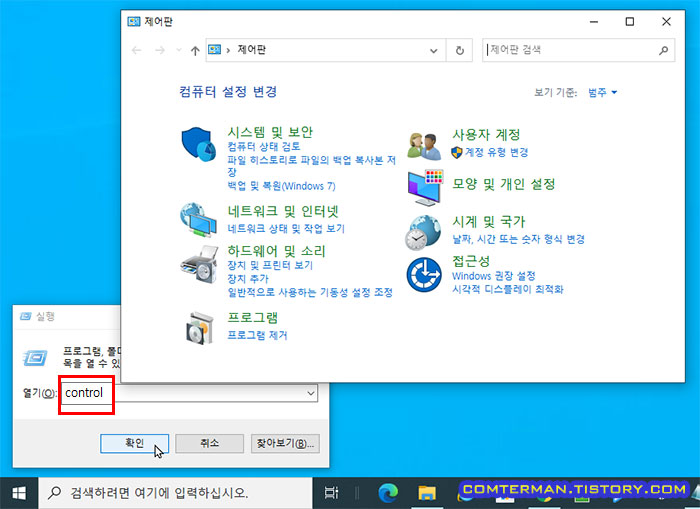The image size is (700, 509).
Task: Open 네트워크 및 인터넷 category
Action: coord(283,211)
